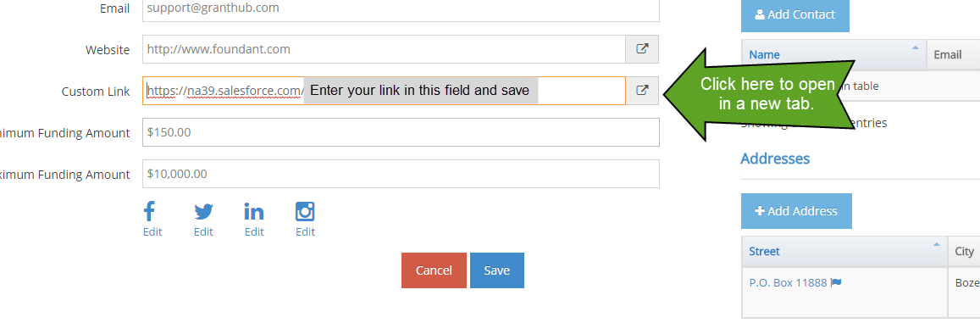Sort addresses by the Street column
Image resolution: width=980 pixels, height=334 pixels.
coord(844,252)
